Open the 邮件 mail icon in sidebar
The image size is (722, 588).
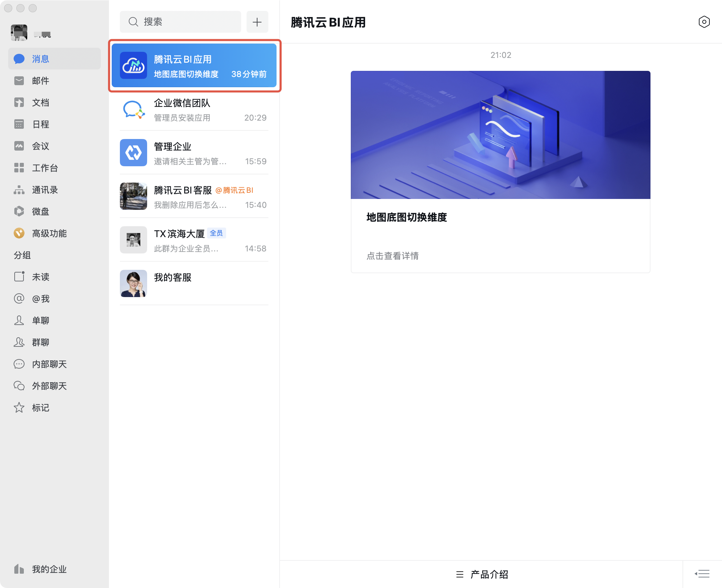(x=19, y=81)
